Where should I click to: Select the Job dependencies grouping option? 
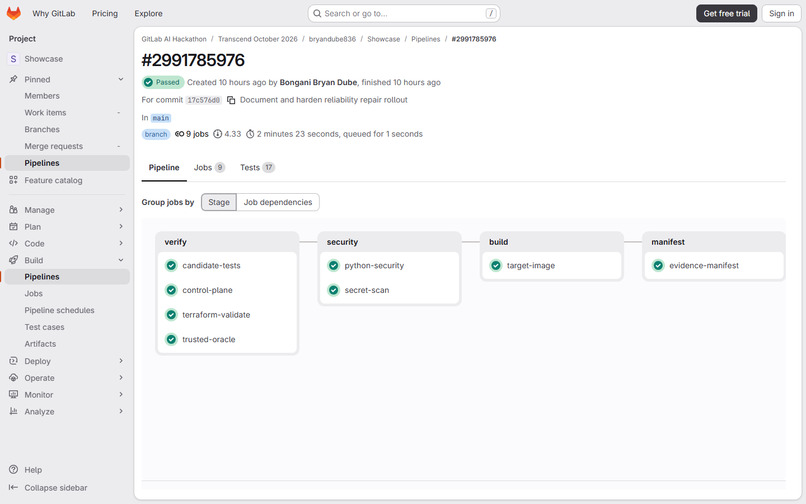[278, 202]
